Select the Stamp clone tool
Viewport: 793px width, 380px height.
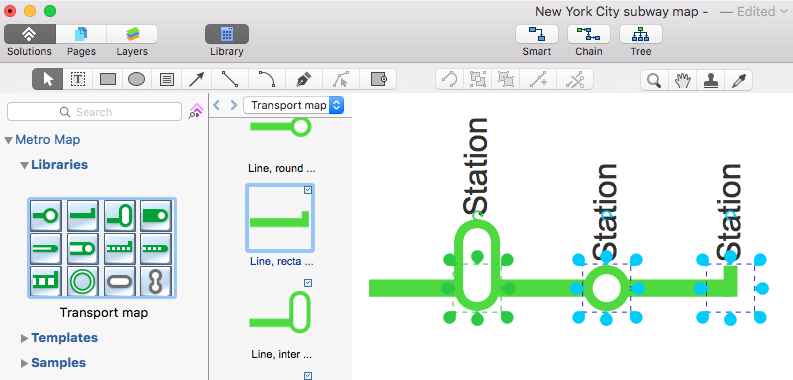point(710,80)
